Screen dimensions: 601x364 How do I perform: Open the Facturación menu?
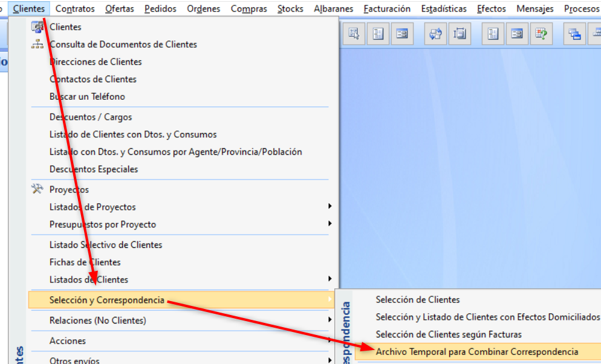pyautogui.click(x=387, y=8)
